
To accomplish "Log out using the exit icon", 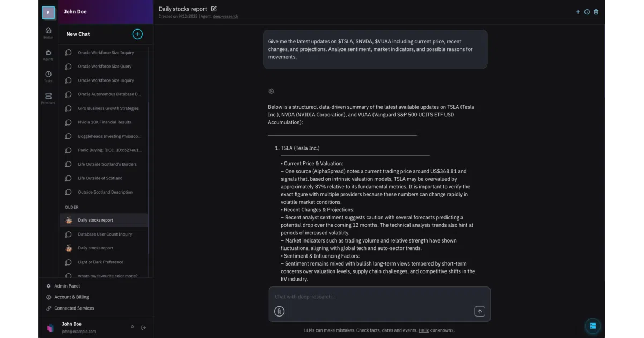I will pos(143,327).
